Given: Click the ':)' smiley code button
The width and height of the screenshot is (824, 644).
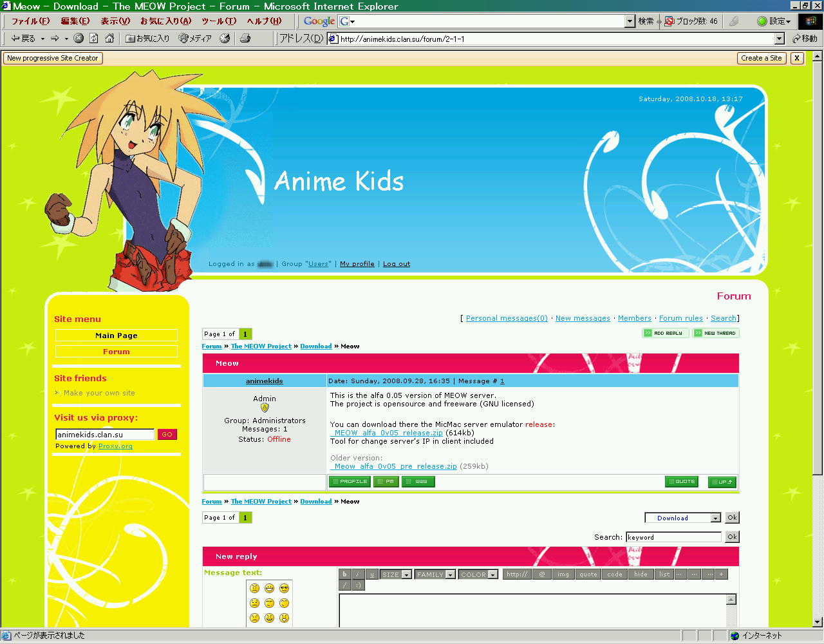Looking at the screenshot, I should pos(358,585).
